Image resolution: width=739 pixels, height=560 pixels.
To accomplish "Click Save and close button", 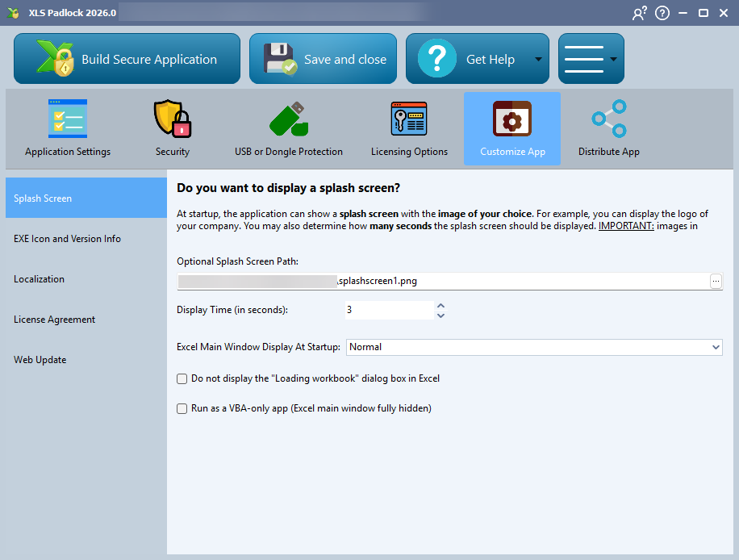I will (x=323, y=59).
